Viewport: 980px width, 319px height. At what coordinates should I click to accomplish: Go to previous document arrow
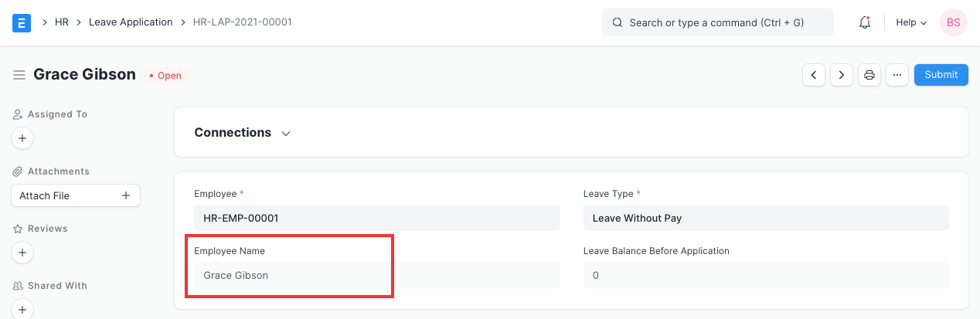(x=814, y=75)
